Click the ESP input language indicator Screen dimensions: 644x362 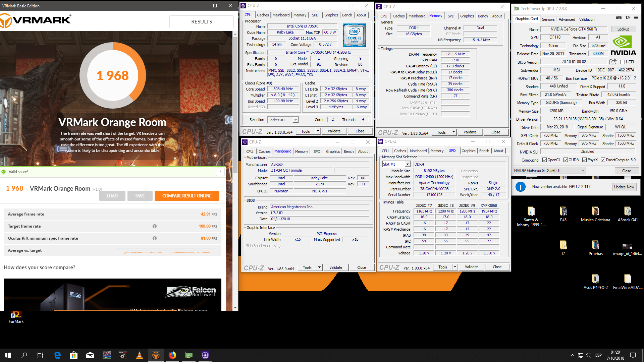coord(598,355)
